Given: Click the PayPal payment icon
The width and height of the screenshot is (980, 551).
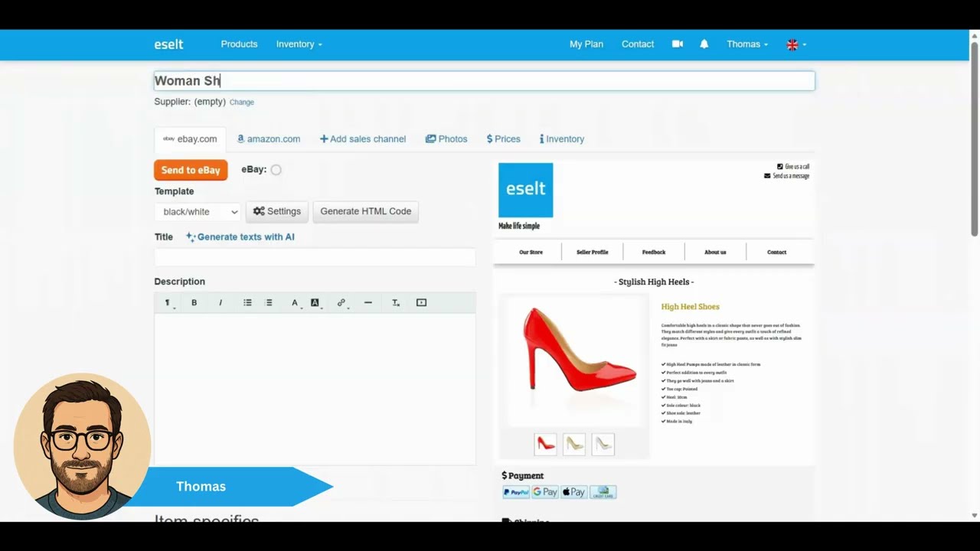Looking at the screenshot, I should point(516,492).
